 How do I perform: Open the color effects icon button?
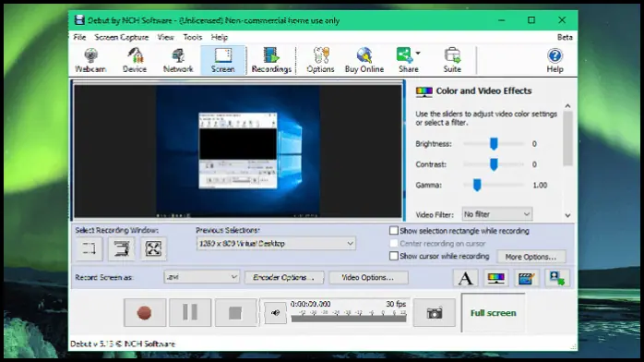[x=495, y=278]
